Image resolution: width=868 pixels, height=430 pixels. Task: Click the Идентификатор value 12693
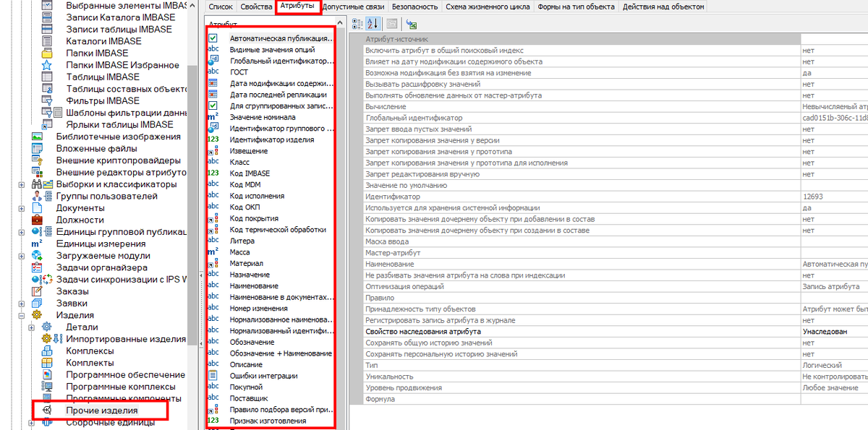pyautogui.click(x=834, y=196)
